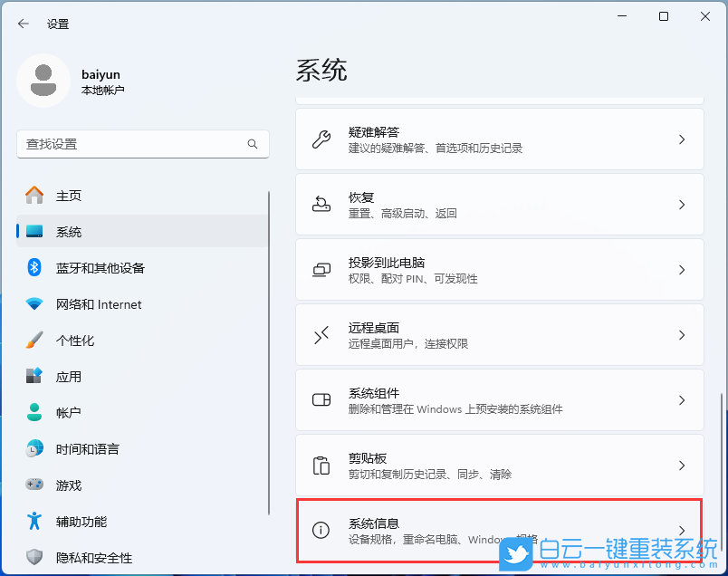Image resolution: width=728 pixels, height=576 pixels.
Task: Select the 剪贴板 clipboard icon
Action: click(321, 465)
